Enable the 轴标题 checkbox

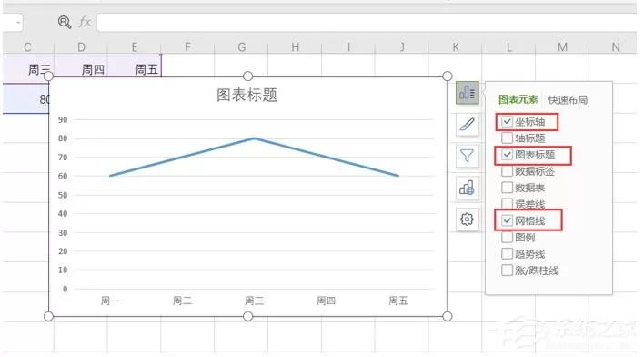508,138
